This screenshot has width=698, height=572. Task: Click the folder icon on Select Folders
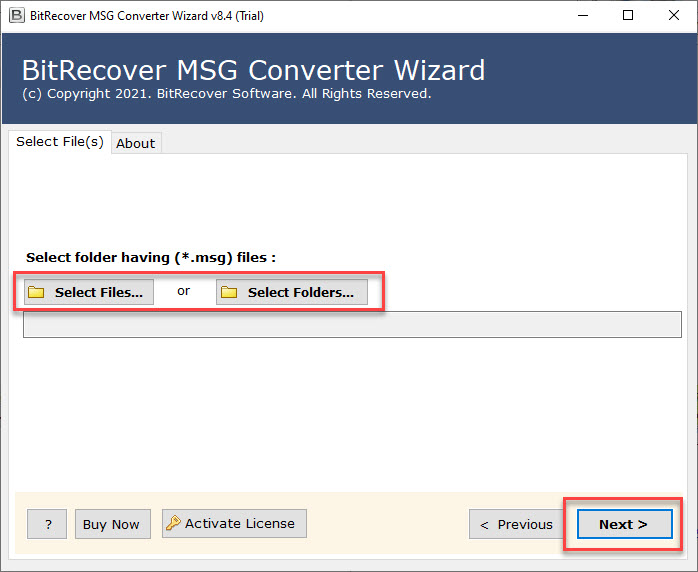(x=229, y=292)
